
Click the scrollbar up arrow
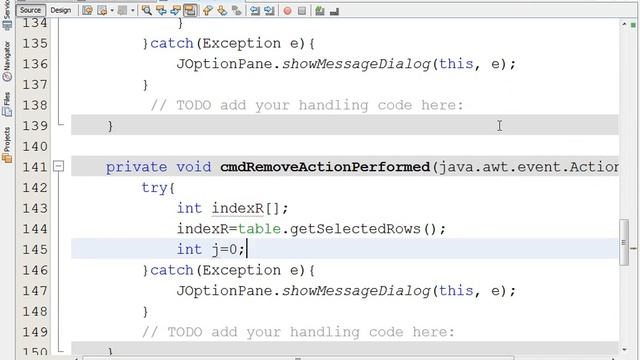[624, 24]
